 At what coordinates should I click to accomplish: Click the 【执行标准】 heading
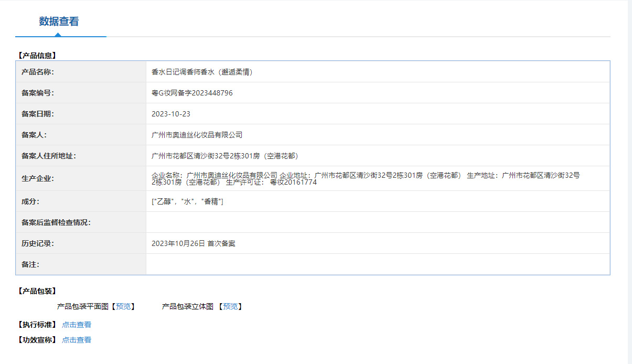37,325
